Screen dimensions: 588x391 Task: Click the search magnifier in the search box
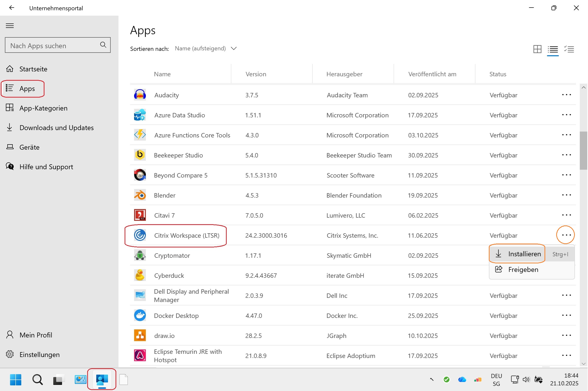click(103, 45)
